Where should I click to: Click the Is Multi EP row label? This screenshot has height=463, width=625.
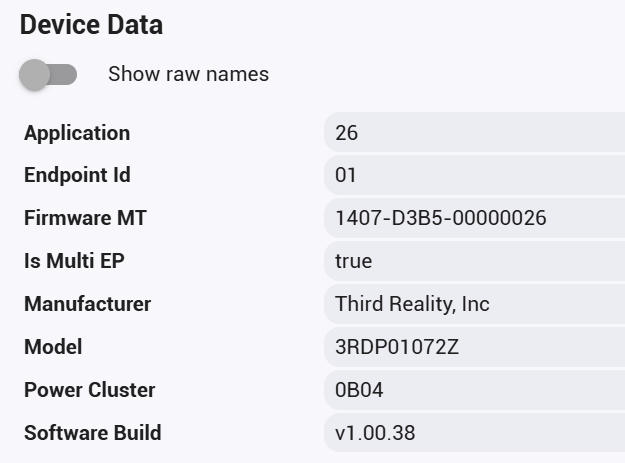pyautogui.click(x=74, y=261)
